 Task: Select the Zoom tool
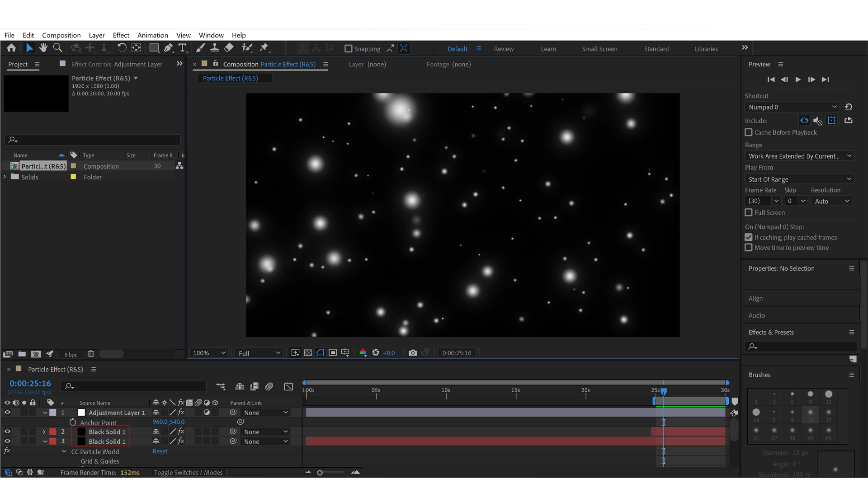pyautogui.click(x=57, y=47)
